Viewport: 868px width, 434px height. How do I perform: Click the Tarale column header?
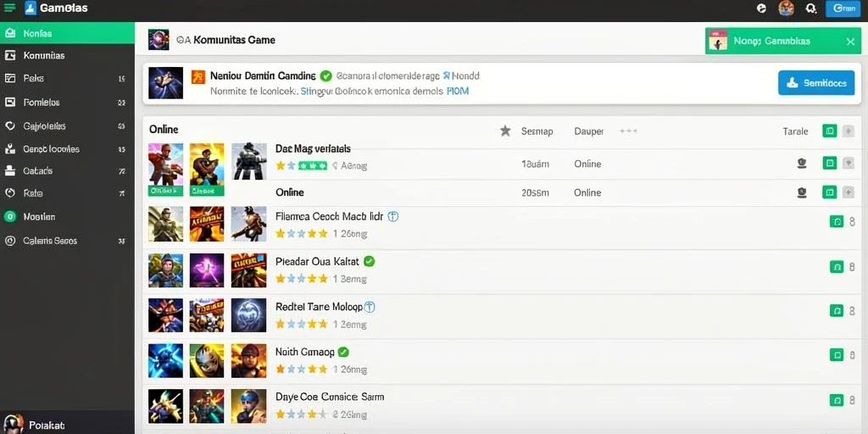point(795,131)
